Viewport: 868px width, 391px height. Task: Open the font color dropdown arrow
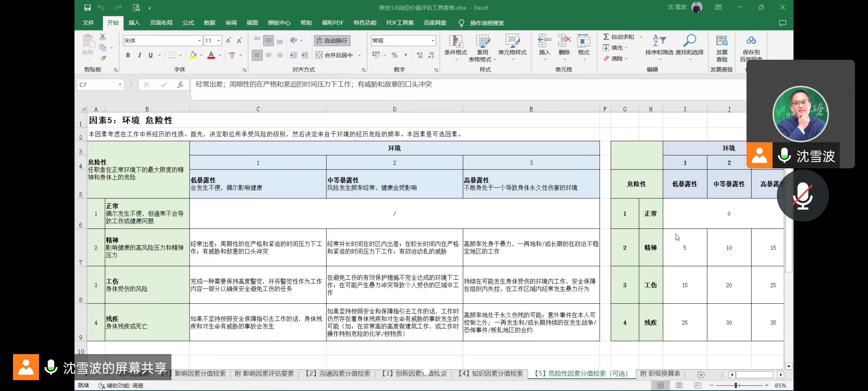pyautogui.click(x=220, y=55)
